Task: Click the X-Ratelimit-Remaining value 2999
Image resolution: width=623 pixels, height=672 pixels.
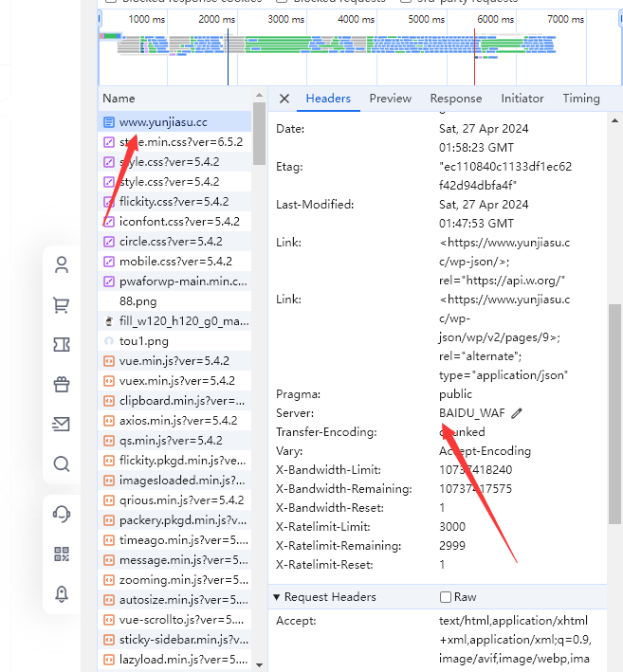Action: pos(452,546)
